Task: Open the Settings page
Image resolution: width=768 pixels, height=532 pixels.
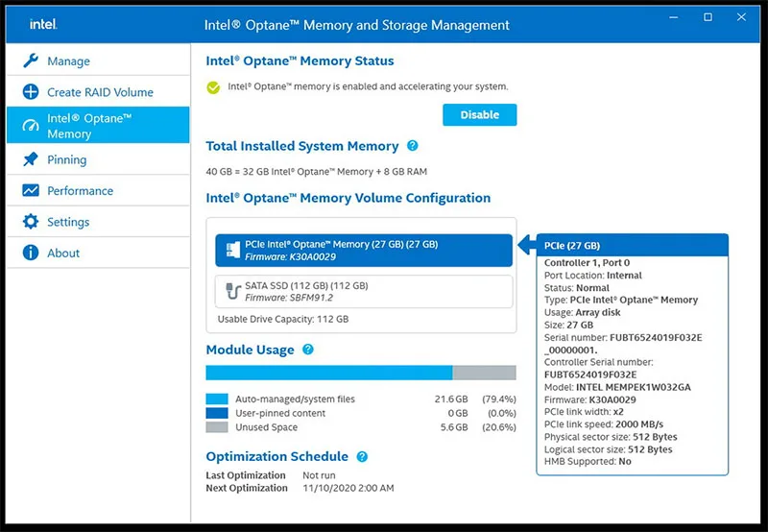Action: pos(98,222)
